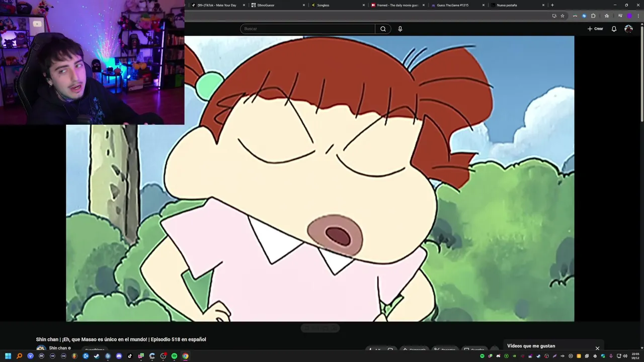The image size is (644, 362).
Task: Click the Shin chan video player frame
Action: (x=320, y=178)
